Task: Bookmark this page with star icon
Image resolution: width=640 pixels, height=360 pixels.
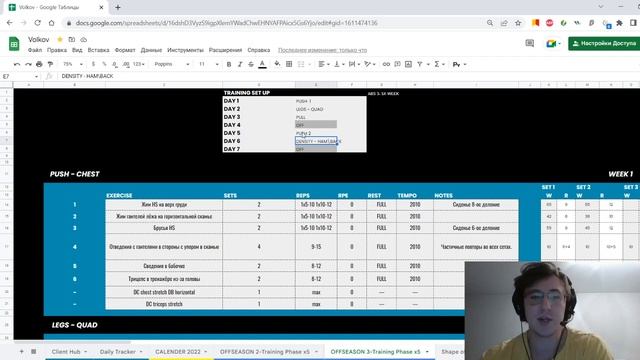Action: (x=518, y=23)
